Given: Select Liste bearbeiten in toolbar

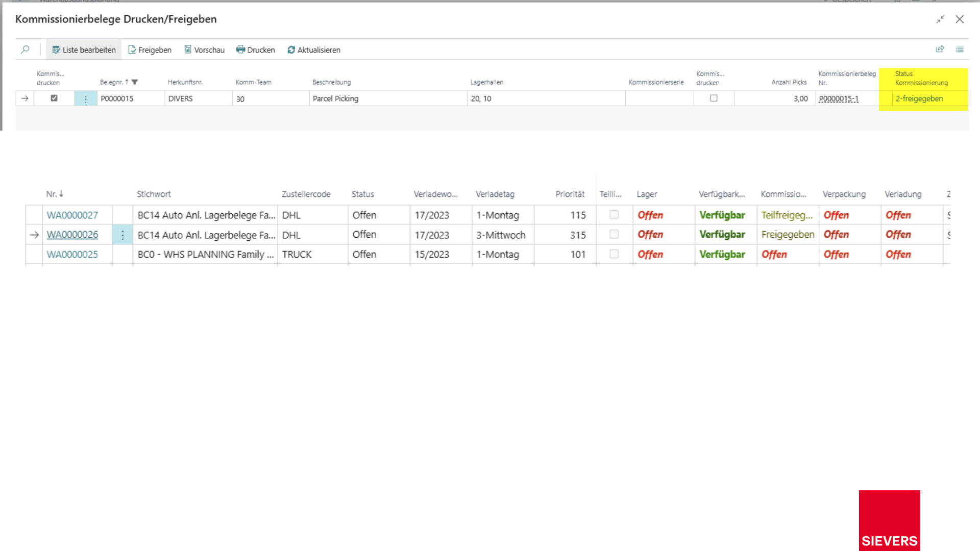Looking at the screenshot, I should click(84, 49).
